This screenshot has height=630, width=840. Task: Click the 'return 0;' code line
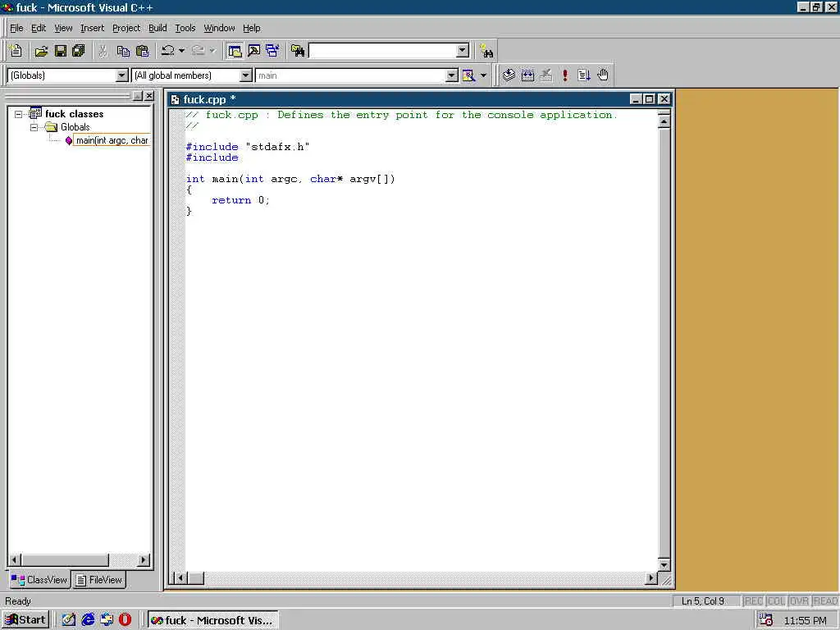click(x=240, y=200)
